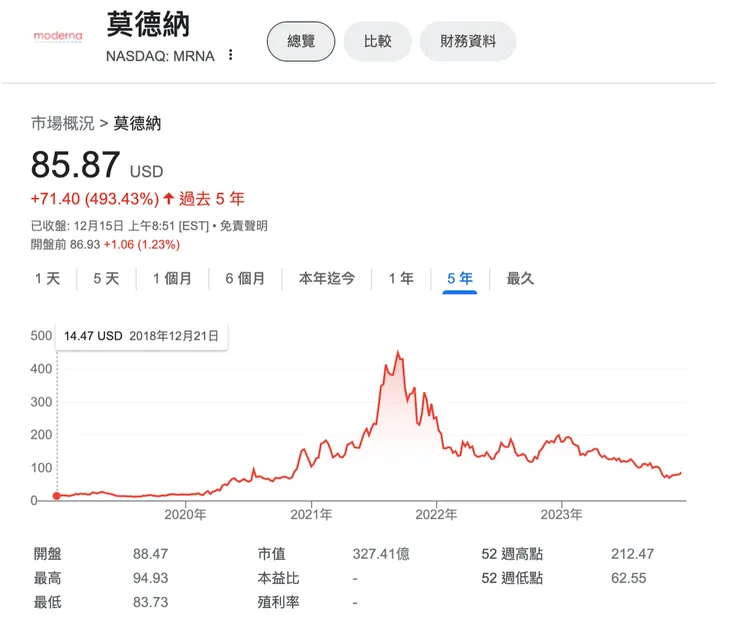Click the 本益比 label
740x634 pixels.
[278, 578]
